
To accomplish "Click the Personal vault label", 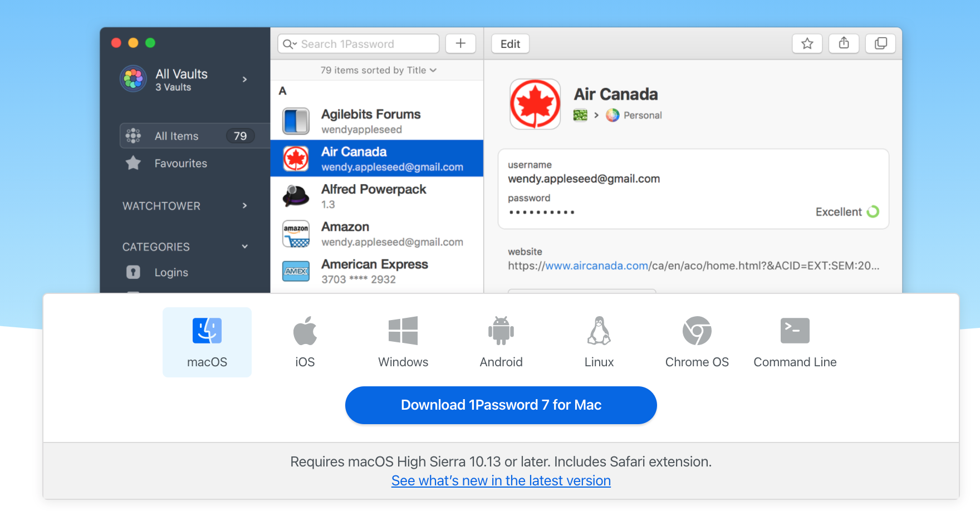I will click(x=643, y=115).
